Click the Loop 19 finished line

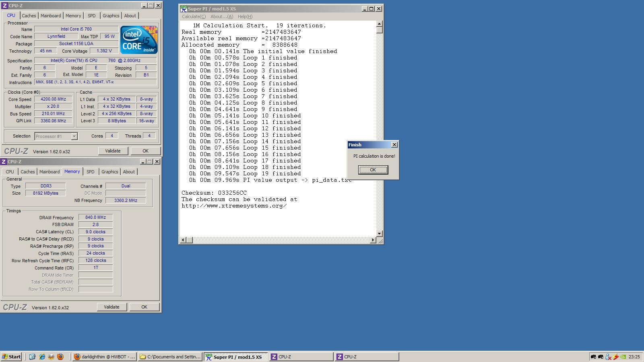[245, 174]
